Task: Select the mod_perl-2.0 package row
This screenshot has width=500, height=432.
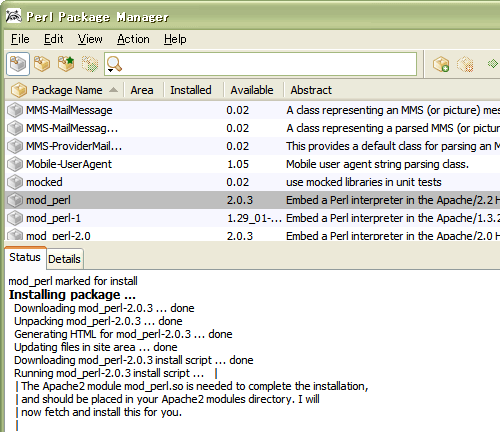Action: [252, 234]
